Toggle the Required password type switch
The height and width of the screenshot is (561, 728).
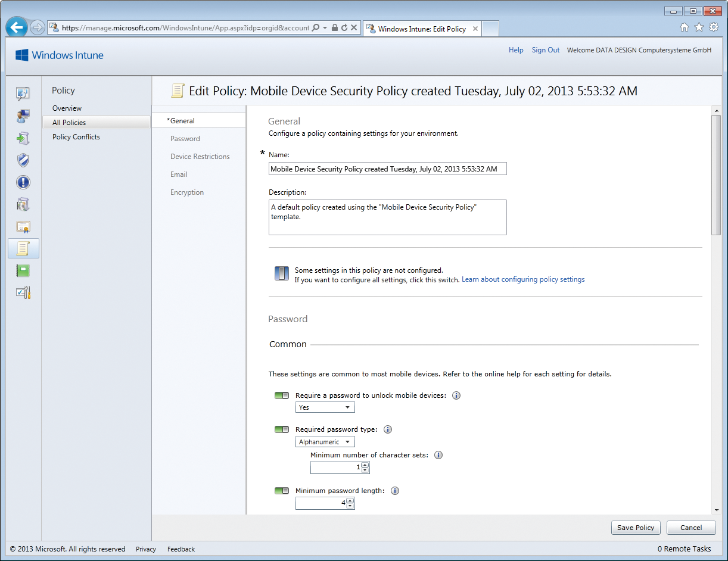[x=281, y=429]
